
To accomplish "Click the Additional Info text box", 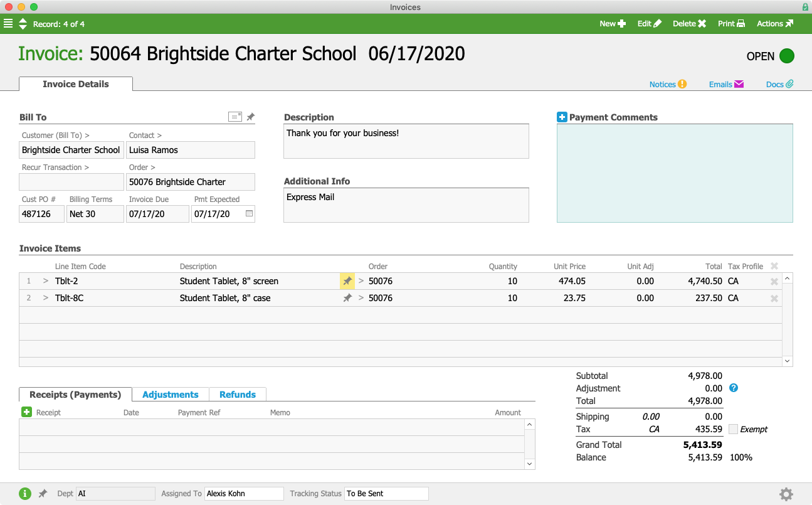I will [406, 205].
